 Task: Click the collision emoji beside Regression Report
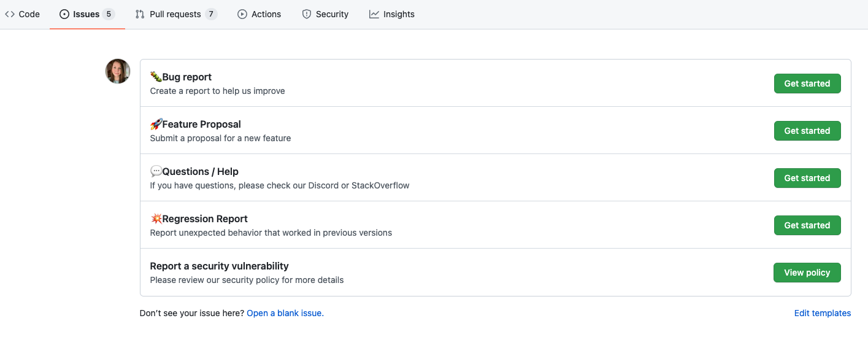coord(156,219)
